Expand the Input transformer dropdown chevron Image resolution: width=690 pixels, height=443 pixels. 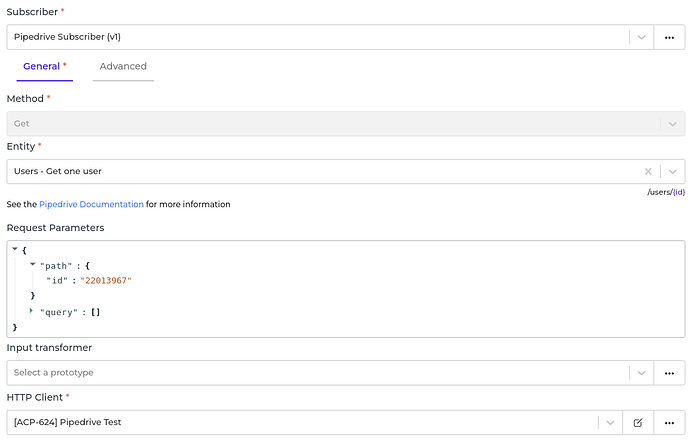(641, 373)
